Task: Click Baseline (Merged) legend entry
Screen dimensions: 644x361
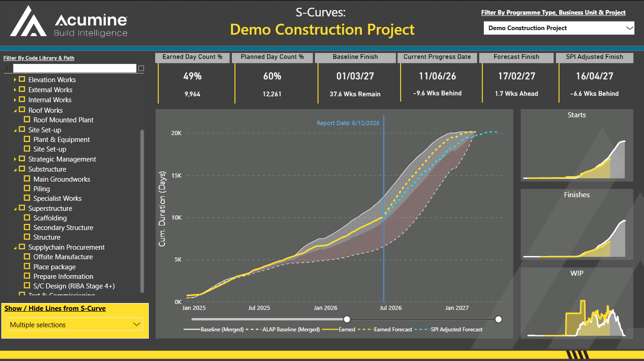Action: 214,329
